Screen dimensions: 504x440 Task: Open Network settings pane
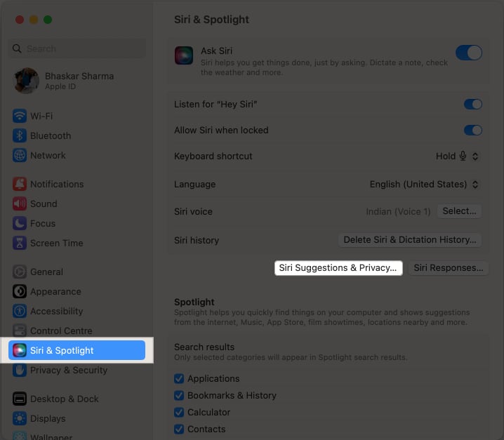[x=77, y=155]
